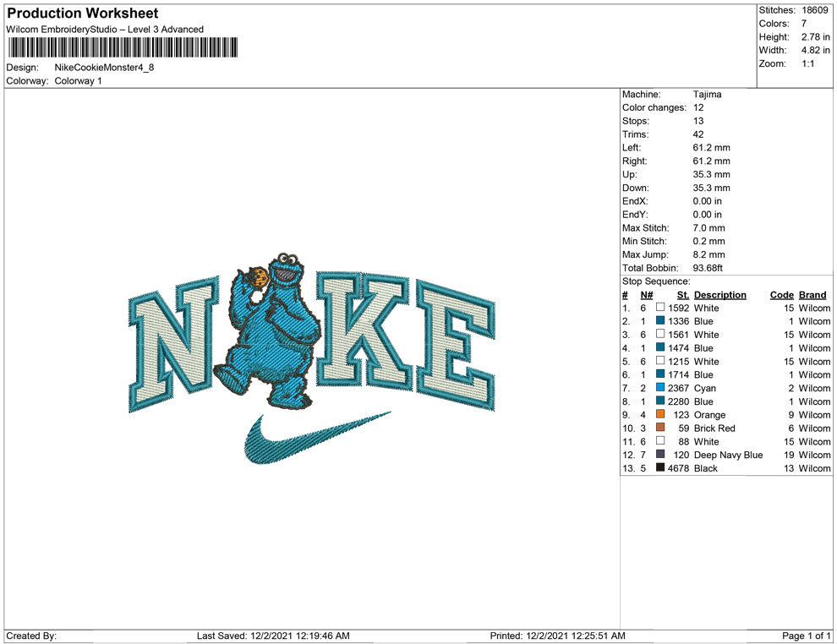
Task: Click 'Printed: 12/2/2021 12:25:51 AM' footer
Action: point(557,636)
